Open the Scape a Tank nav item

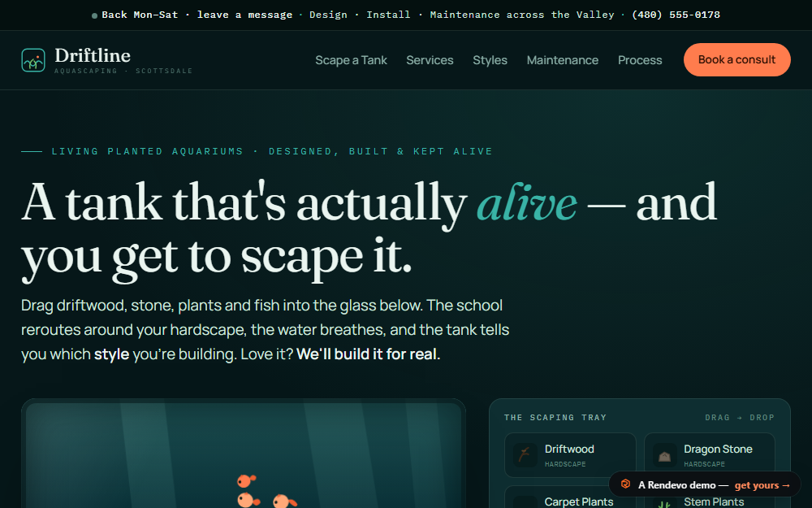(x=351, y=60)
